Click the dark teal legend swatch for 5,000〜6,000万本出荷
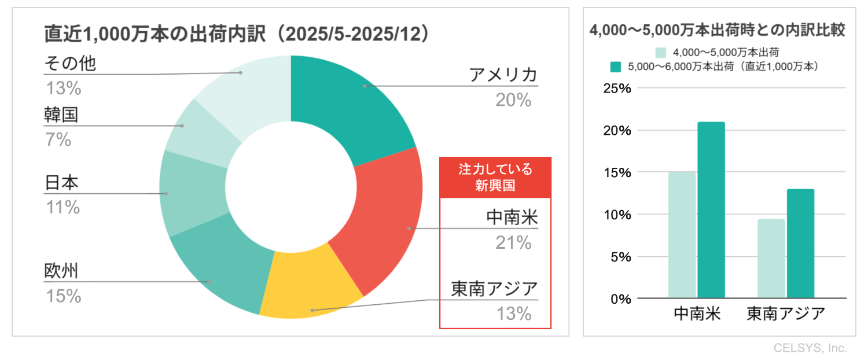The image size is (868, 361). click(x=616, y=67)
